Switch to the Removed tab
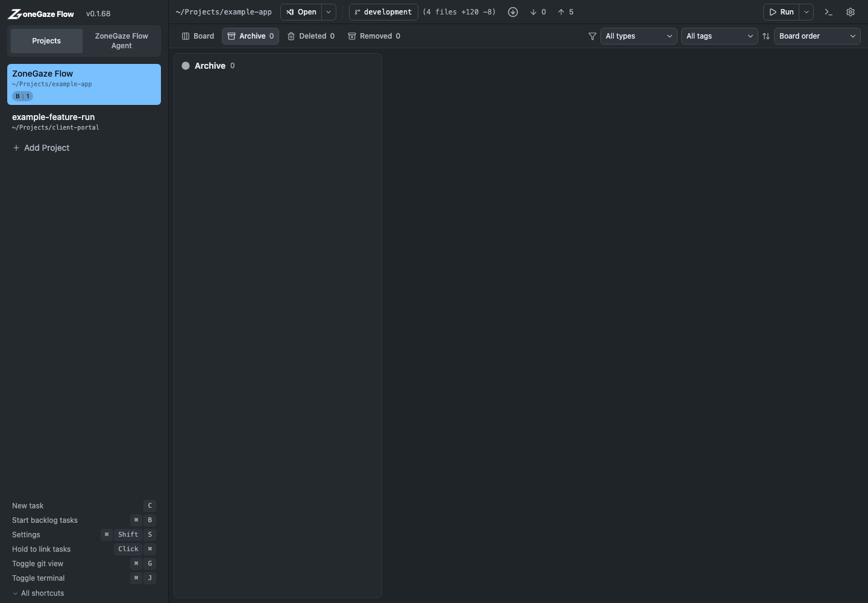 click(374, 36)
